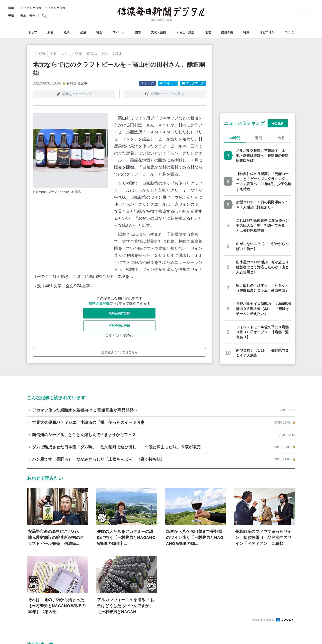Switch to the 1週間 ranking tab
Screen dimensions: 322x644
click(257, 138)
